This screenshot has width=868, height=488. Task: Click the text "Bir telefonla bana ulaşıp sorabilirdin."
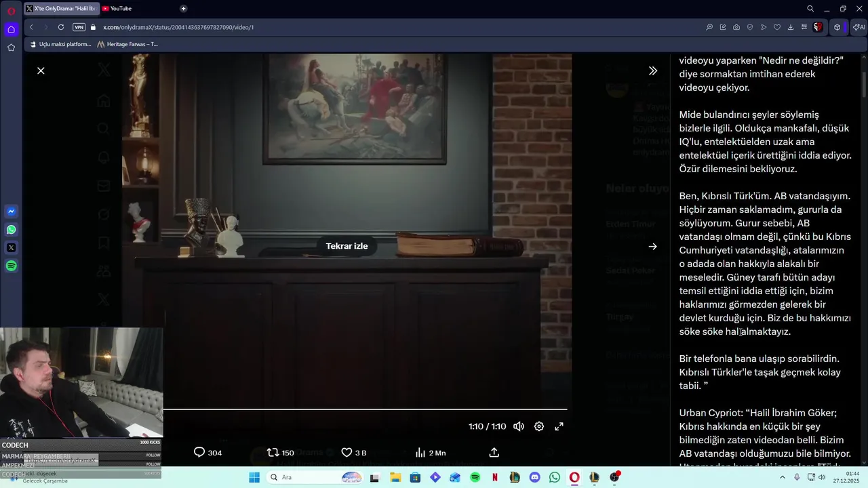pyautogui.click(x=759, y=359)
